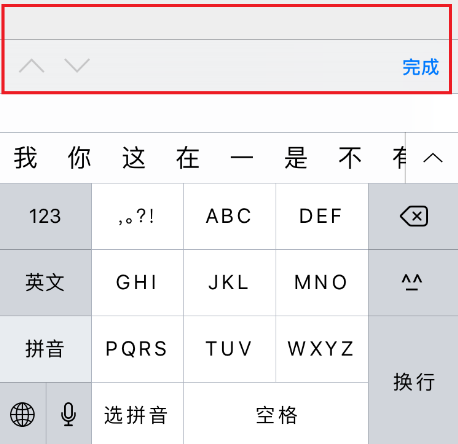
Task: Select candidate character 一
Action: coord(242,157)
